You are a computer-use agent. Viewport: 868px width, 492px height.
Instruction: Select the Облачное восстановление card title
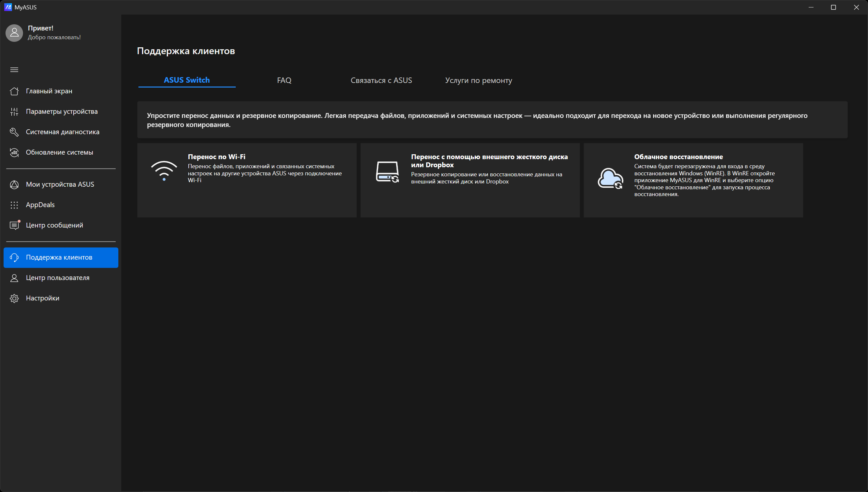coord(678,157)
